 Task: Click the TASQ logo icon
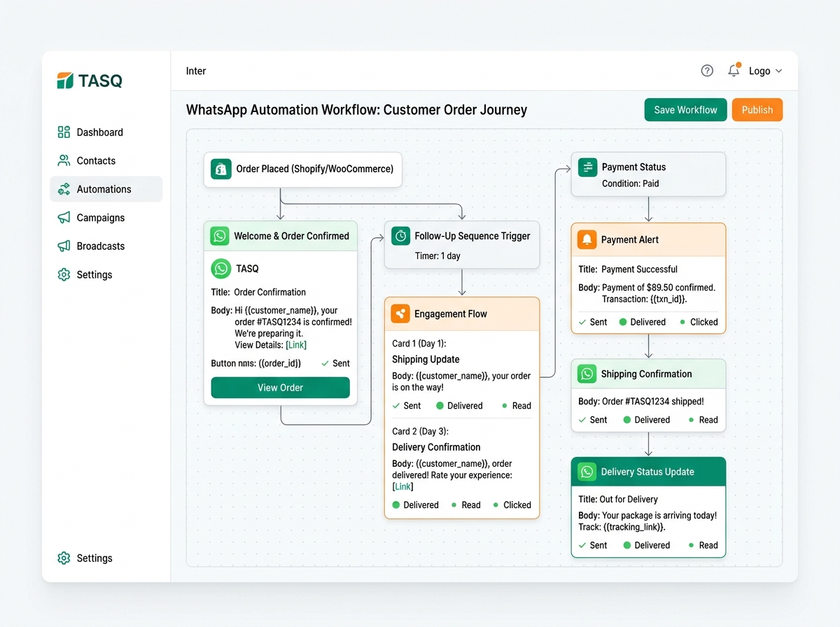[x=65, y=80]
